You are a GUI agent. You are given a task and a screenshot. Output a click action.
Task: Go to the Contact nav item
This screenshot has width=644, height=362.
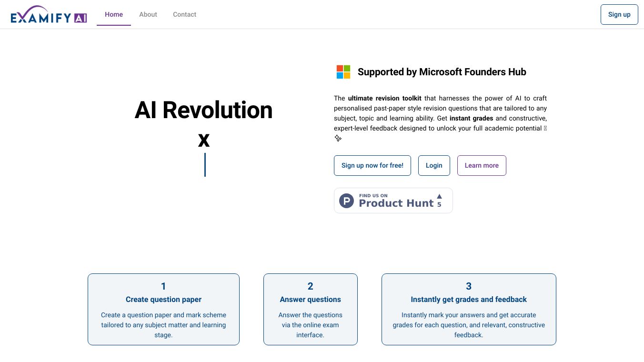click(x=184, y=14)
